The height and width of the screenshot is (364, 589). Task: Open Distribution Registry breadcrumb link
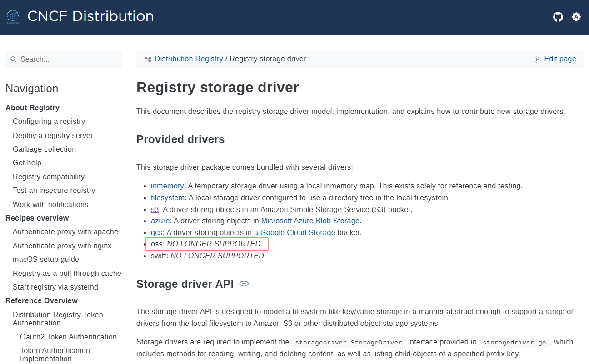189,59
